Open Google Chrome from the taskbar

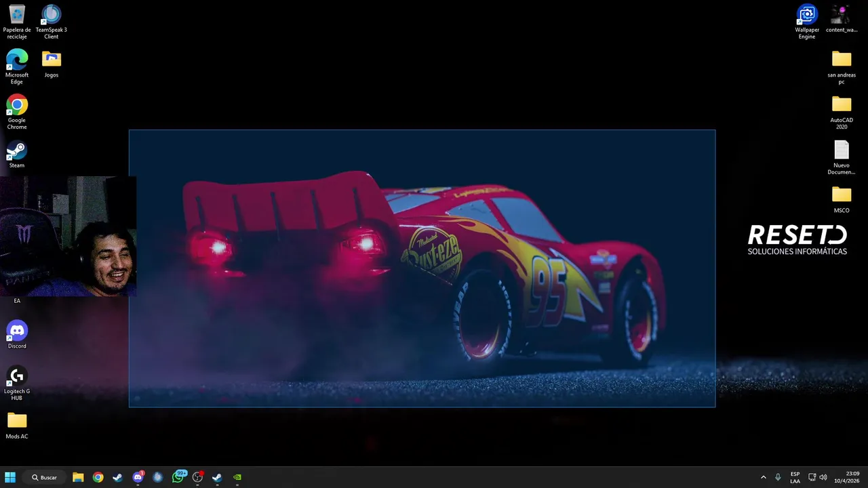(x=98, y=477)
